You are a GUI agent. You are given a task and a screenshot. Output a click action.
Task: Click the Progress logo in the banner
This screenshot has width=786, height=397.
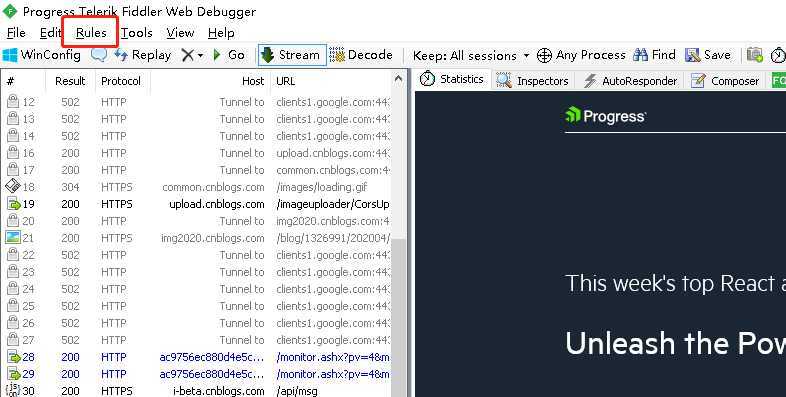point(605,116)
